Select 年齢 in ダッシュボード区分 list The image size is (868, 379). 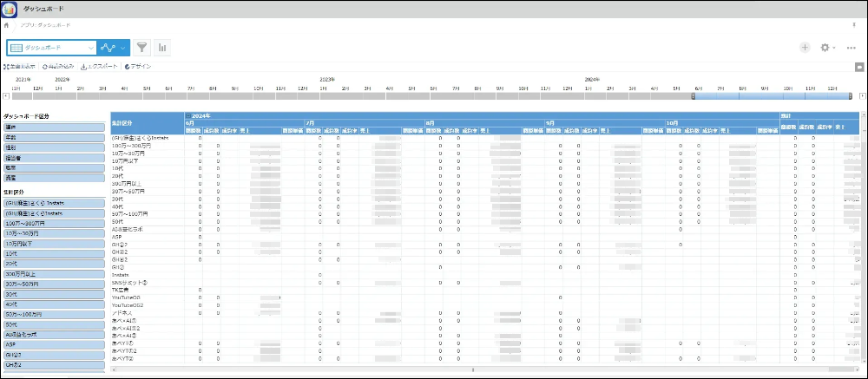tap(54, 138)
